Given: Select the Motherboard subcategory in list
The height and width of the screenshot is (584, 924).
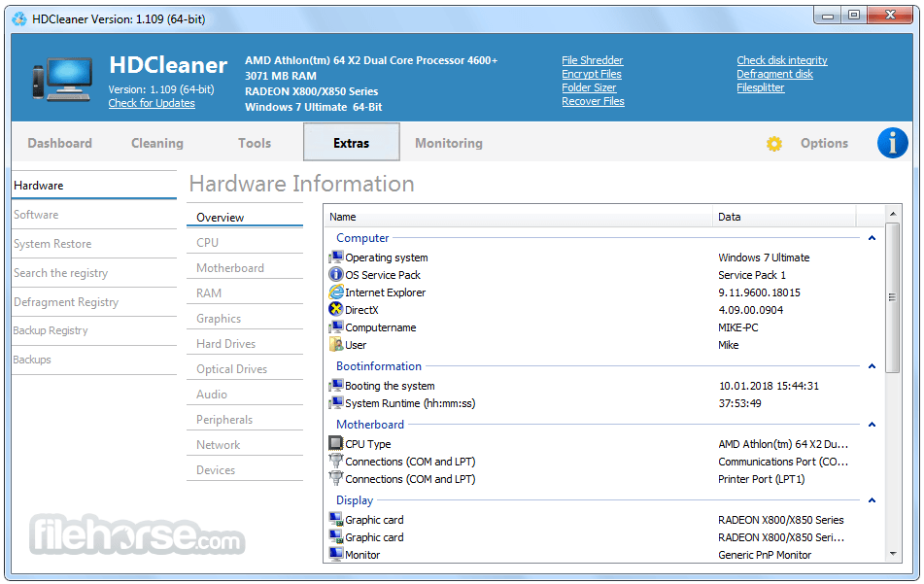Looking at the screenshot, I should 245,267.
